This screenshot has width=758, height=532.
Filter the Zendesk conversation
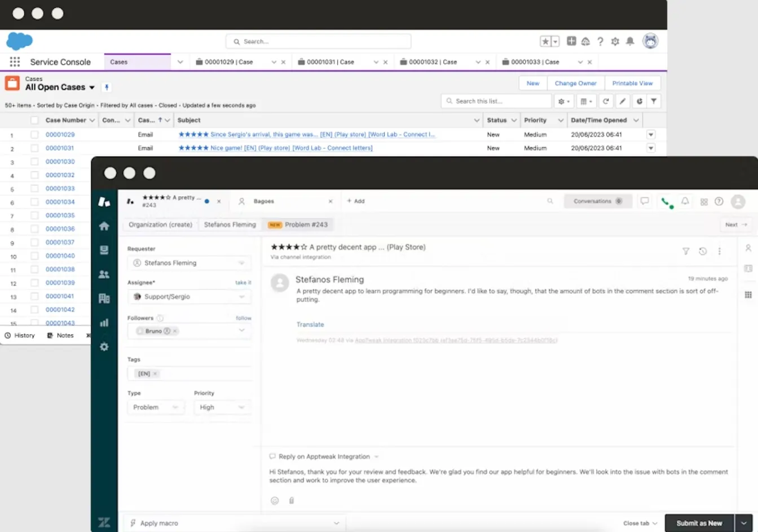pyautogui.click(x=686, y=252)
